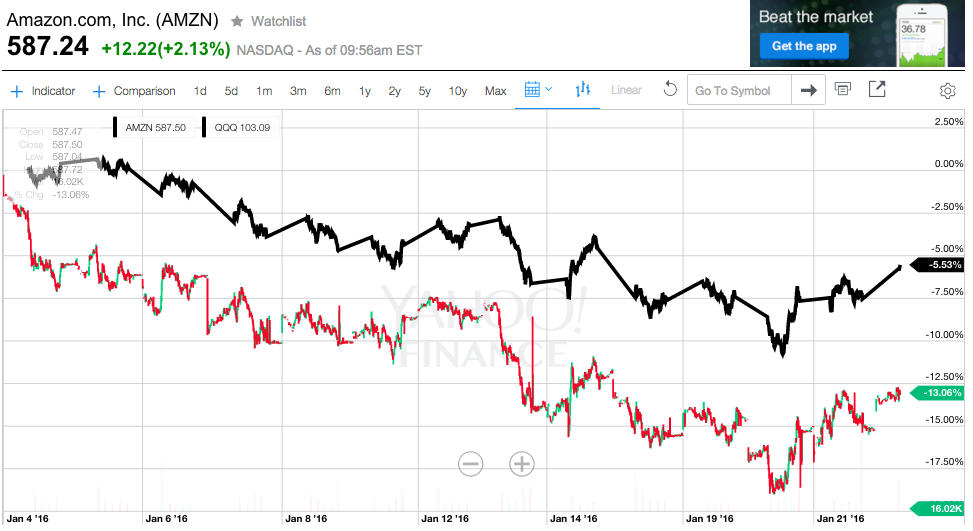Submit symbol with the arrow button
This screenshot has height=531, width=973.
pos(809,91)
